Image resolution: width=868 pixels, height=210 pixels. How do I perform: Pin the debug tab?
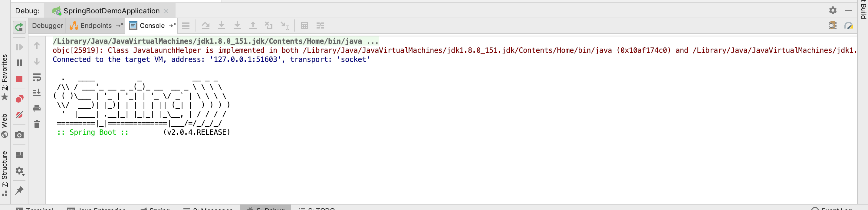(19, 190)
